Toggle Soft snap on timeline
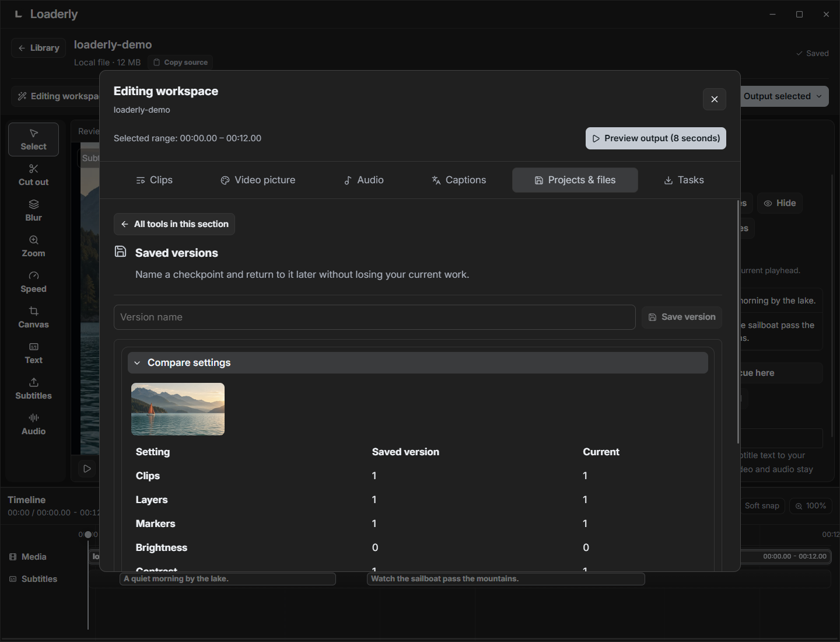Screen dimensions: 840x642 coord(761,506)
